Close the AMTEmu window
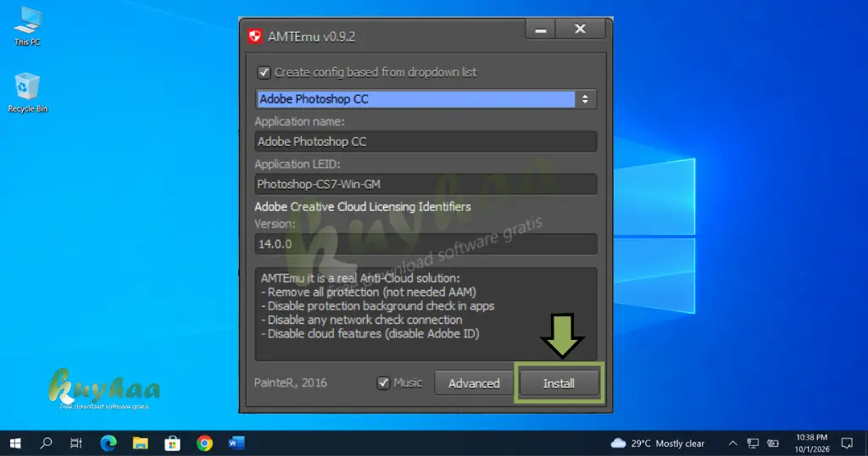 580,29
